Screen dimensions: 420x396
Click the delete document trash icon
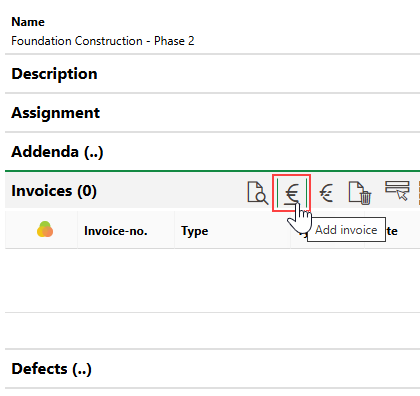click(360, 193)
